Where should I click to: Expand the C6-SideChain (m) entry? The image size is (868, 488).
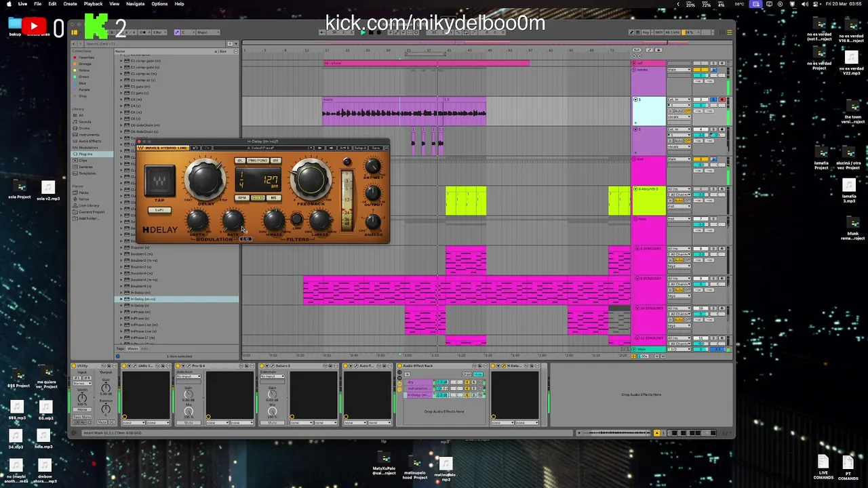click(x=121, y=125)
